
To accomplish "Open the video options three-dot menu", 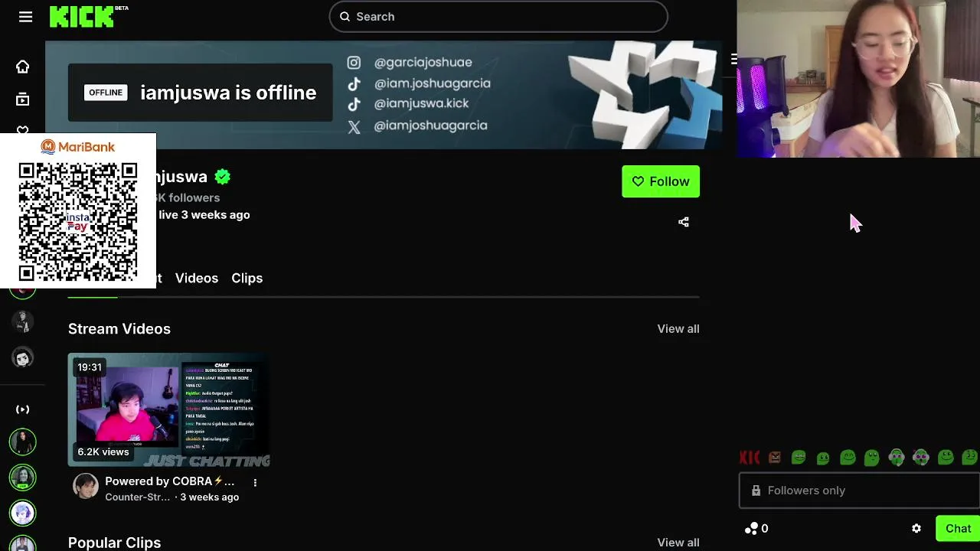I will pos(255,482).
